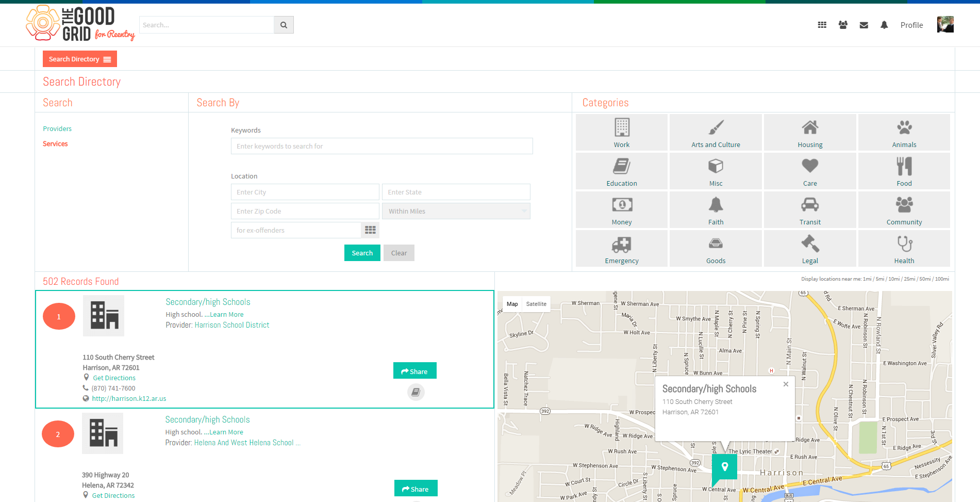The width and height of the screenshot is (980, 502).
Task: Open notifications bell in header
Action: [x=884, y=25]
